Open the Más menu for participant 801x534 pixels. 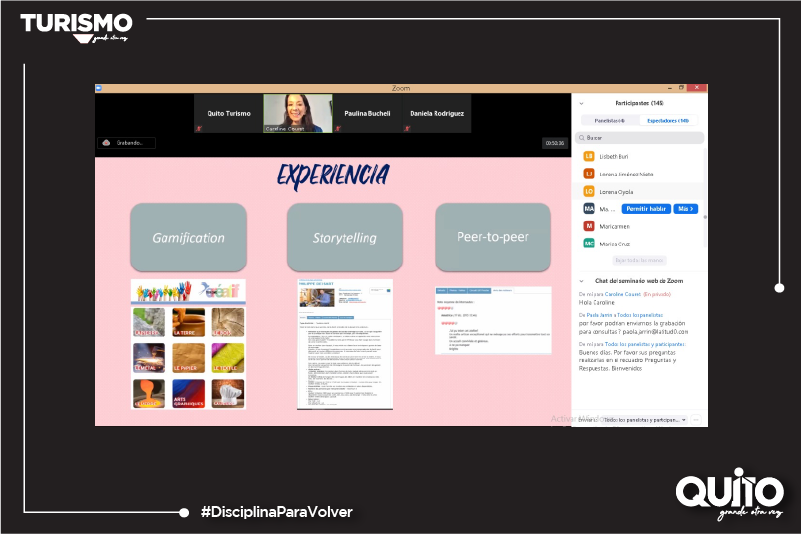[x=685, y=208]
